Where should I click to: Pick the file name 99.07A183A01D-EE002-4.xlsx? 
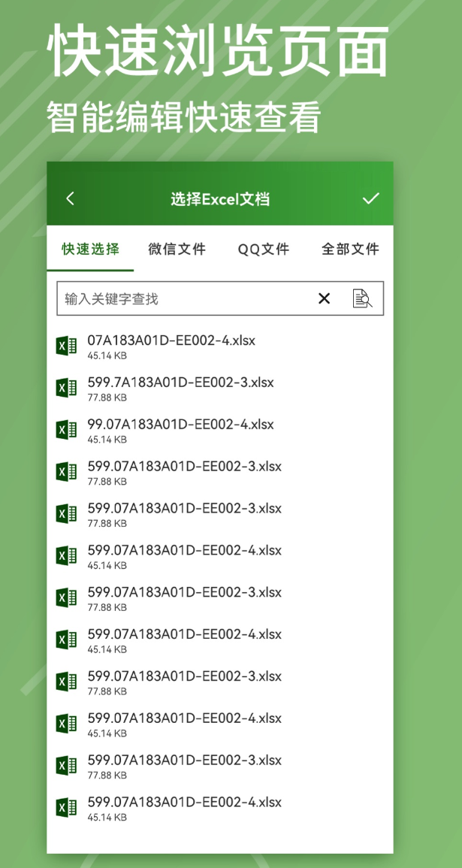pos(180,425)
